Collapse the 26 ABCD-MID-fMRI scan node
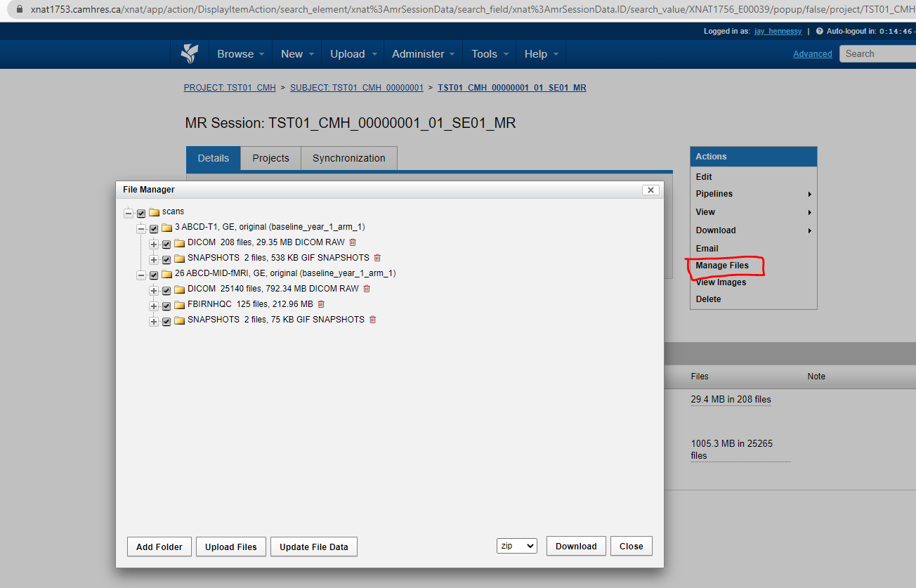The width and height of the screenshot is (916, 588). point(141,275)
